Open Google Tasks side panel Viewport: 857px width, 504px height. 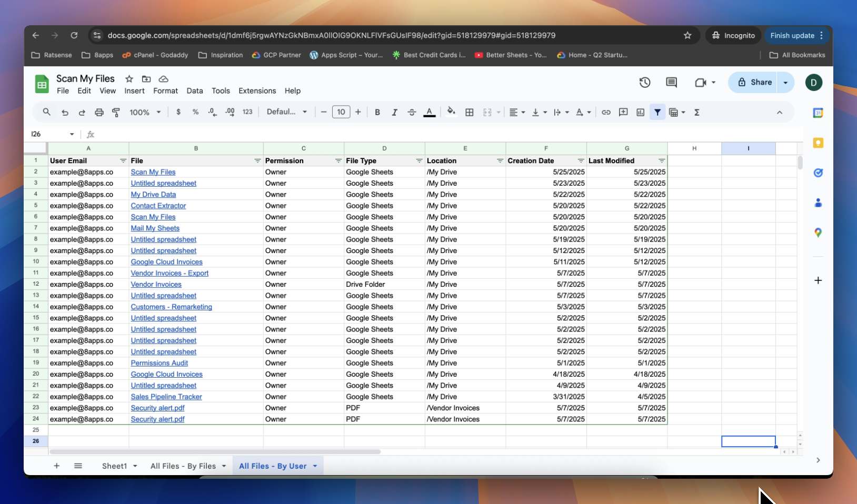tap(818, 173)
